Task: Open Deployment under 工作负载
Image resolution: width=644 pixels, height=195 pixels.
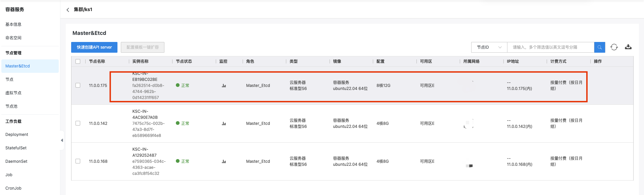Action: click(x=17, y=135)
